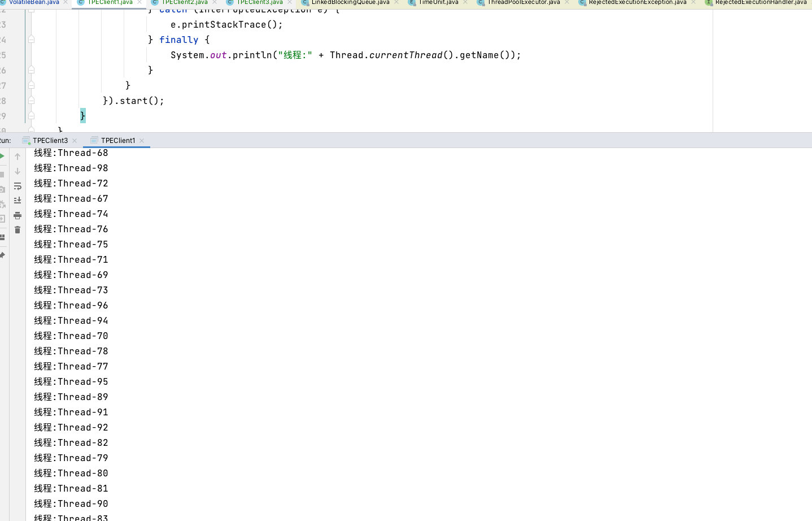The image size is (812, 521).
Task: Dump threads using the camera icon
Action: coord(2,189)
